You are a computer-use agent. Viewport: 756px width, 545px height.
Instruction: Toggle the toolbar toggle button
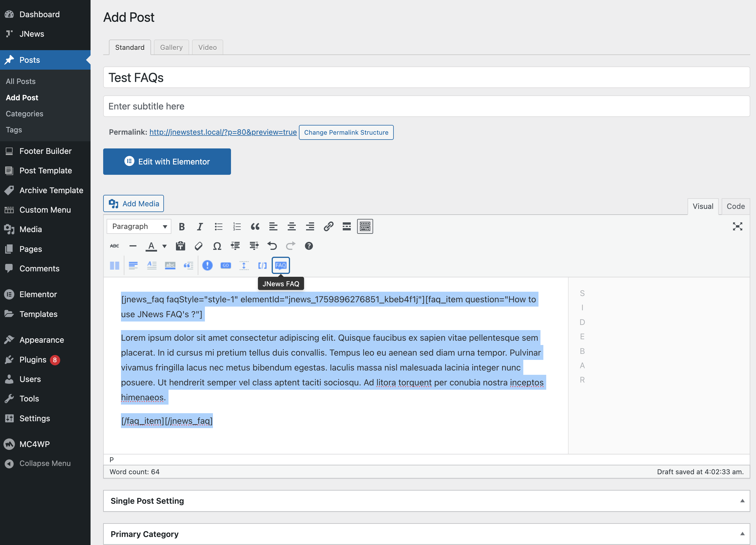point(365,227)
